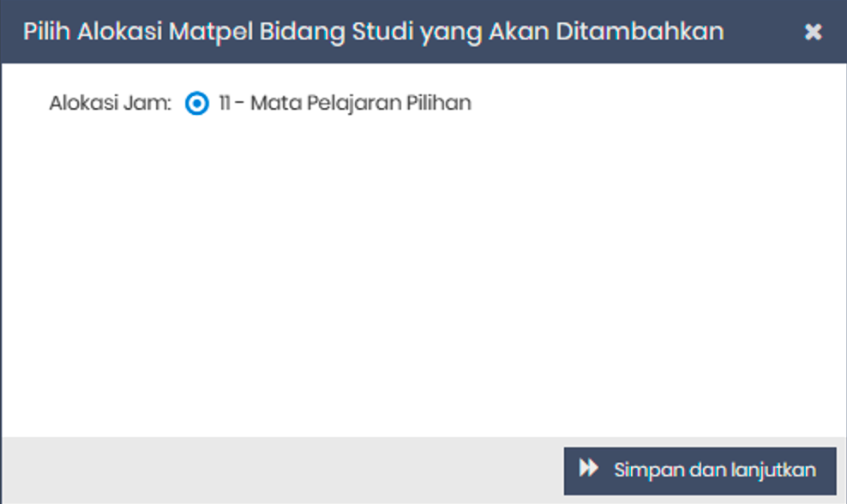Close the Pilih Alokasi Matpel dialog

pos(813,32)
